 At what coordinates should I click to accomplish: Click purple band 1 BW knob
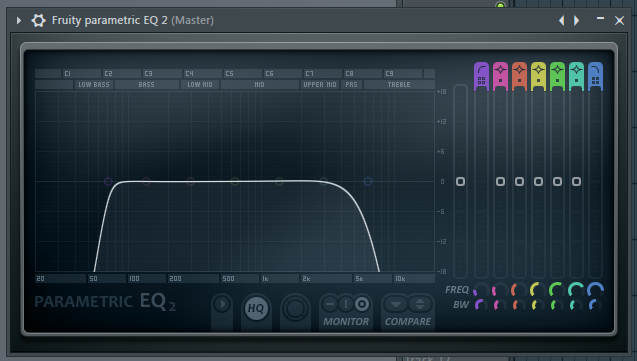[x=481, y=305]
